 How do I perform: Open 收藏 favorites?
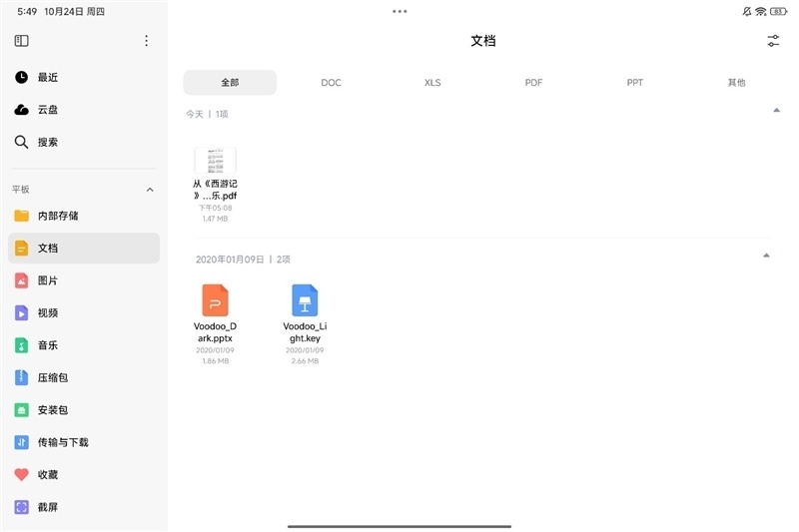pyautogui.click(x=84, y=474)
